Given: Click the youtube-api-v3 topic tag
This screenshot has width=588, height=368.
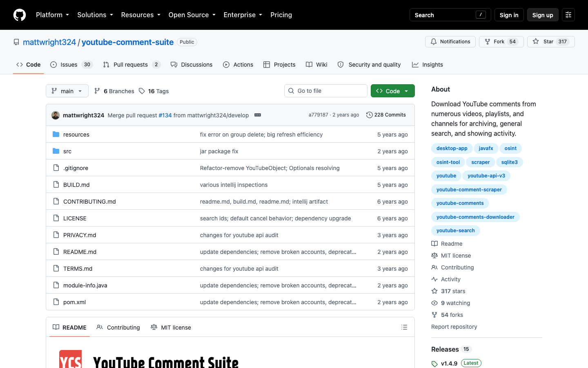Looking at the screenshot, I should (486, 176).
